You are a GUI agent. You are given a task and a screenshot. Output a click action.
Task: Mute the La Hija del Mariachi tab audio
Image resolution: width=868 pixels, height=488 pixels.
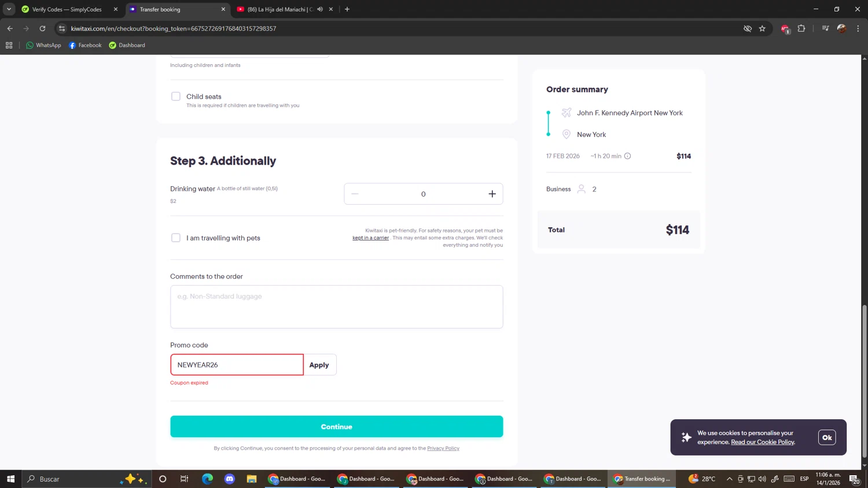point(320,9)
